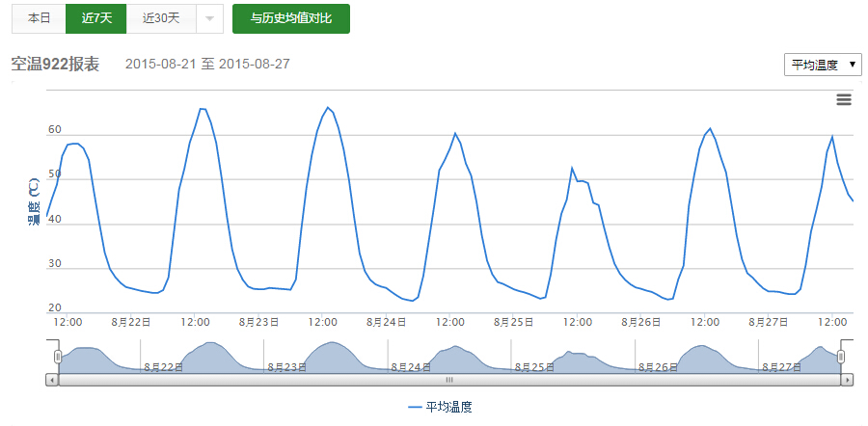Open the 平均温度 metric dropdown
Viewport: 868px width, 426px height.
823,65
